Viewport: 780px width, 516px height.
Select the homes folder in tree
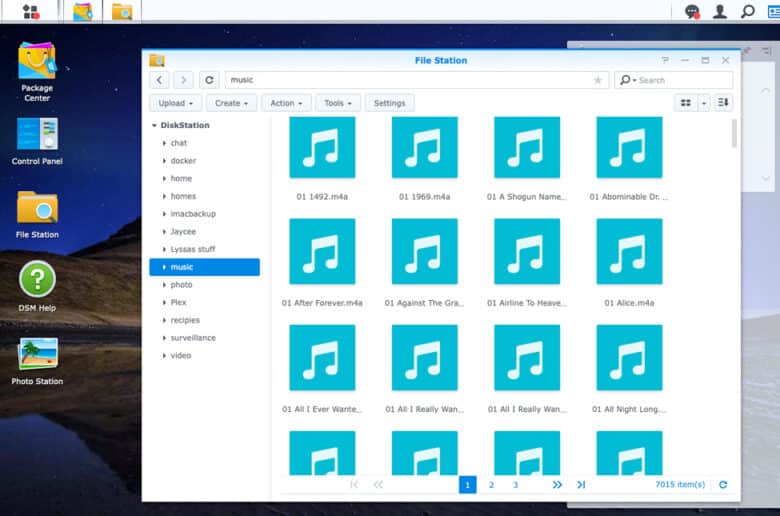pos(183,196)
